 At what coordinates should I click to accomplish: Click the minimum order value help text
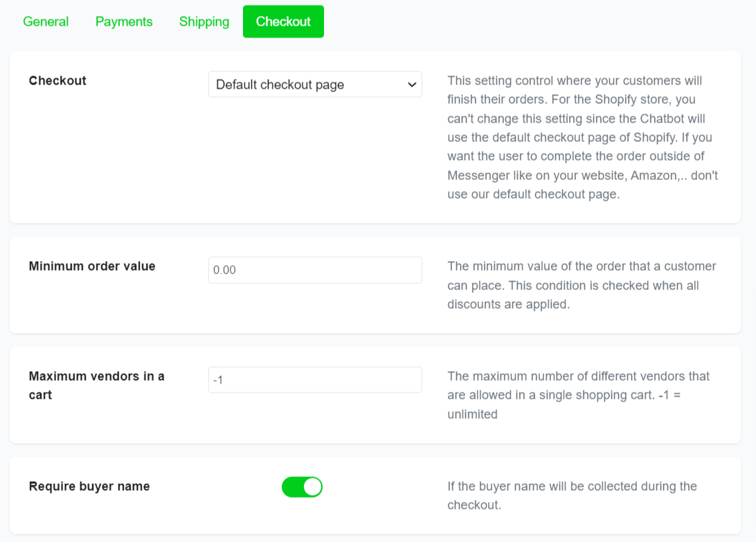pyautogui.click(x=582, y=285)
